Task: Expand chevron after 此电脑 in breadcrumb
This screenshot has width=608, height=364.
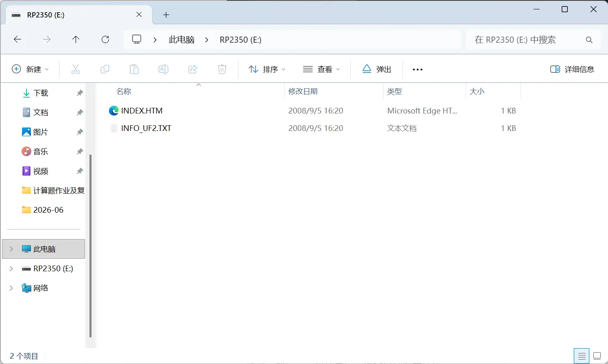Action: [x=207, y=40]
